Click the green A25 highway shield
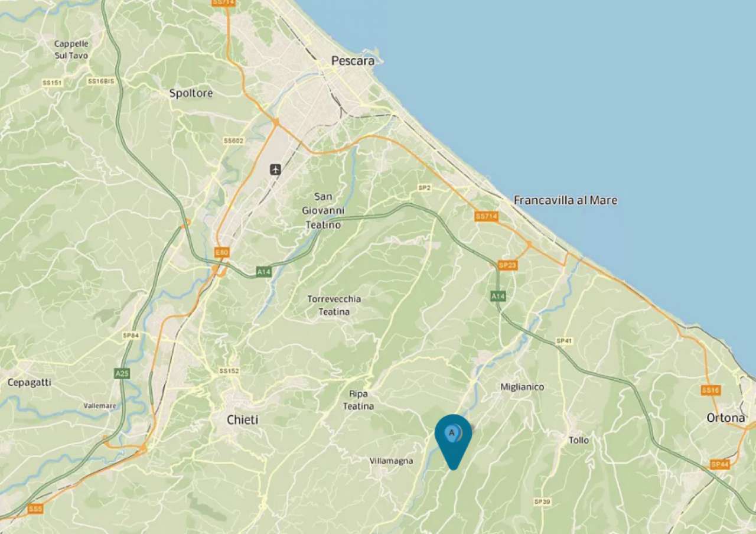 [x=122, y=373]
